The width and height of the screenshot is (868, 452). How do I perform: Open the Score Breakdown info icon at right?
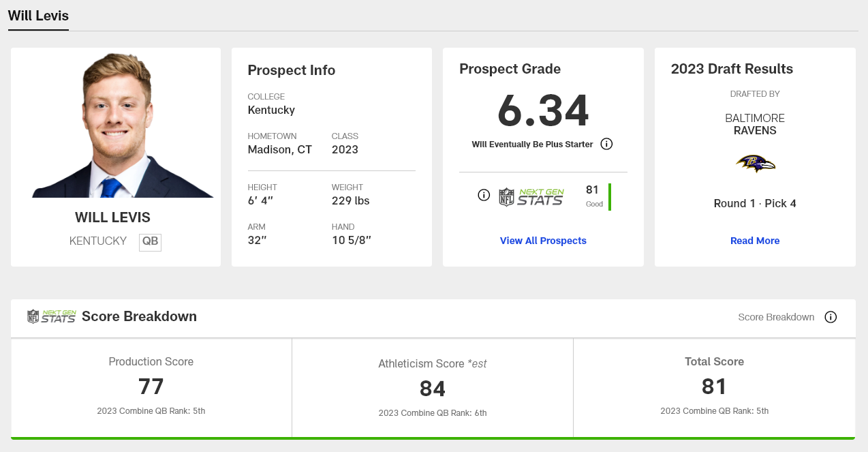[x=831, y=317]
